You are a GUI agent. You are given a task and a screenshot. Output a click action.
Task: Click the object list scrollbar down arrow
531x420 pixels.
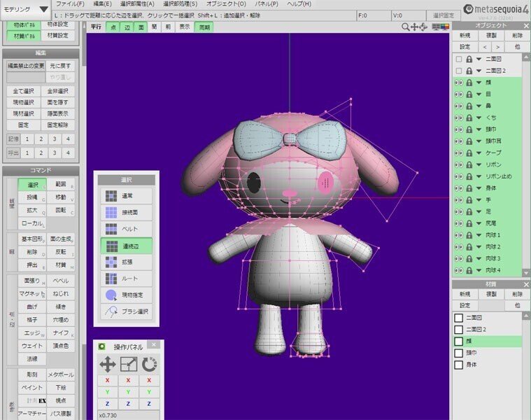(525, 272)
